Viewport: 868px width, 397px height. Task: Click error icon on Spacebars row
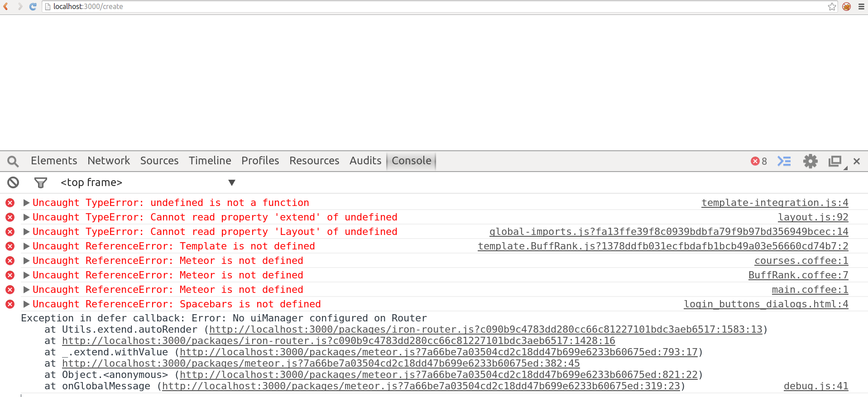[x=10, y=304]
